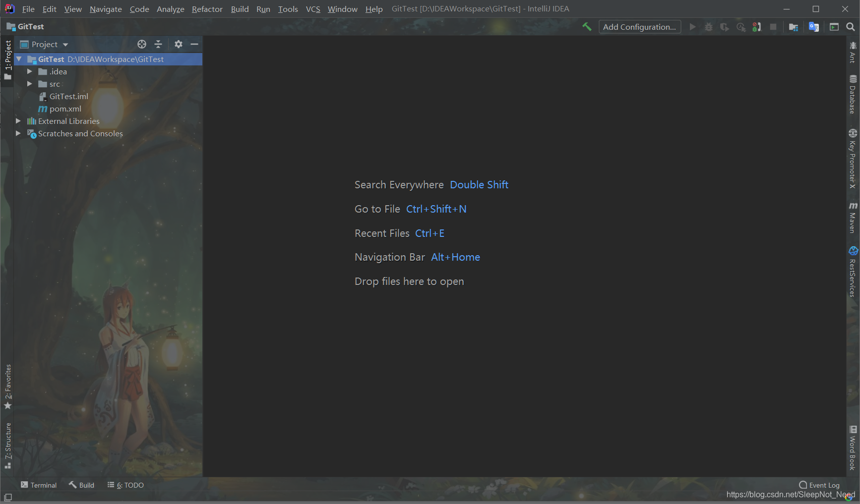The height and width of the screenshot is (504, 860).
Task: Open the Ant tool window
Action: click(x=853, y=52)
